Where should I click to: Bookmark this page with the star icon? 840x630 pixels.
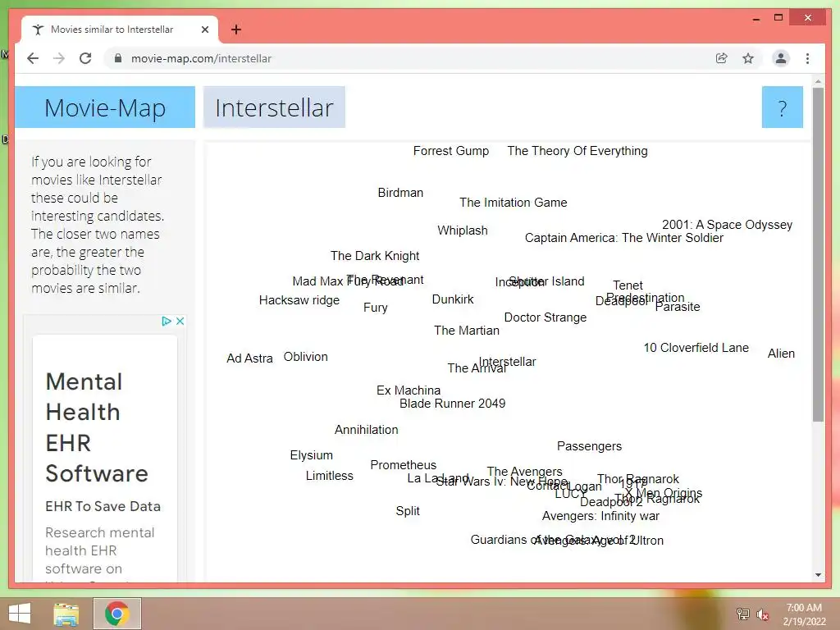(748, 58)
